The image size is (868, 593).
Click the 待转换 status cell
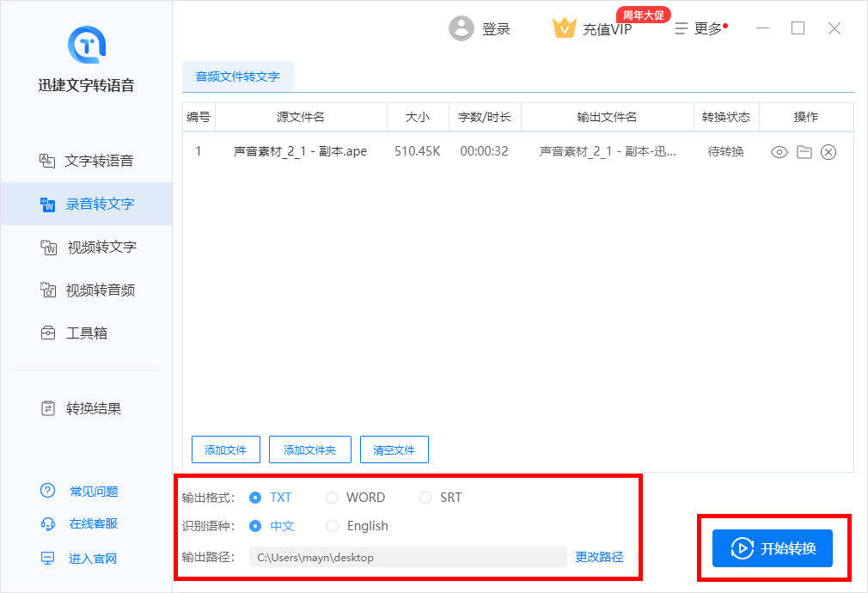coord(725,151)
